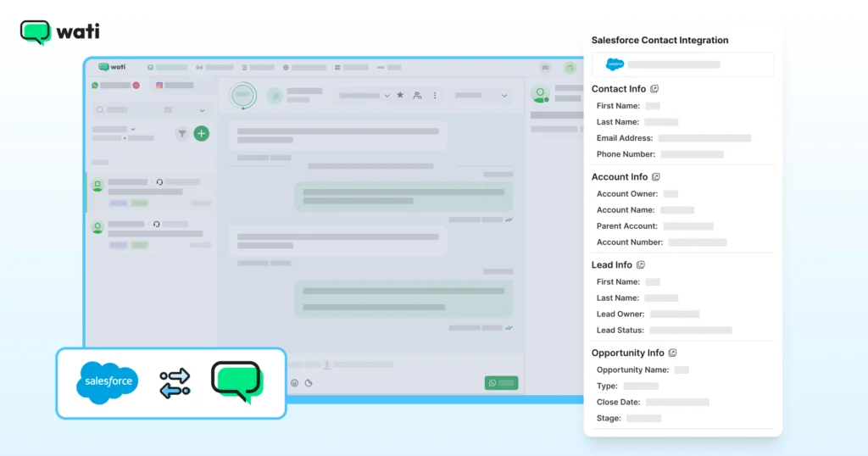Screen dimensions: 868x456
Task: Select the second conversation's round avatar
Action: click(97, 227)
